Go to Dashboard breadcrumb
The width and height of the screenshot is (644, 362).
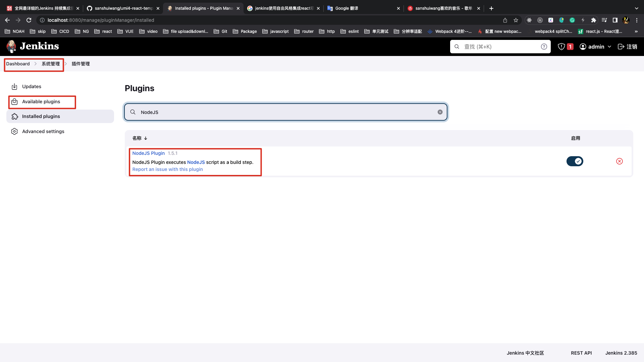point(18,64)
